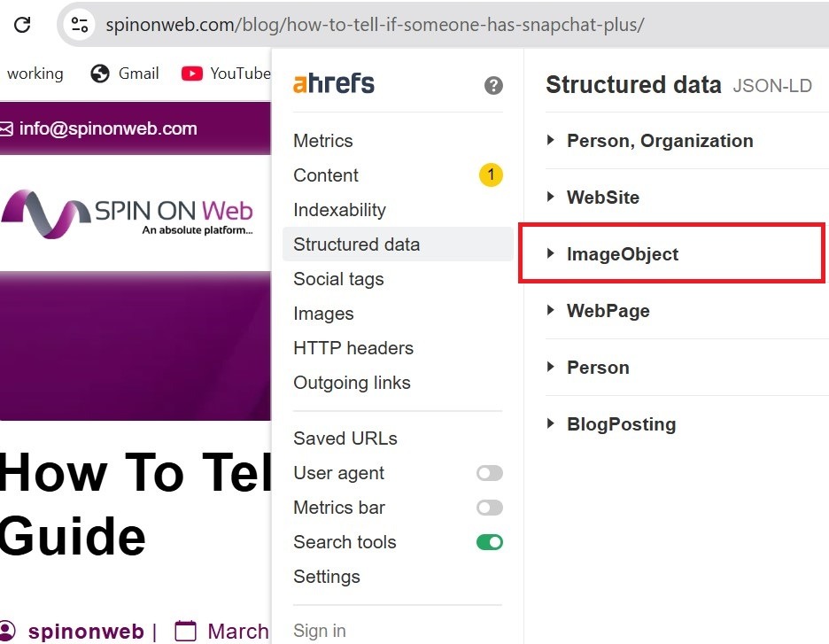This screenshot has width=829, height=644.
Task: Expand the WebPage schema arrow
Action: pyautogui.click(x=550, y=310)
